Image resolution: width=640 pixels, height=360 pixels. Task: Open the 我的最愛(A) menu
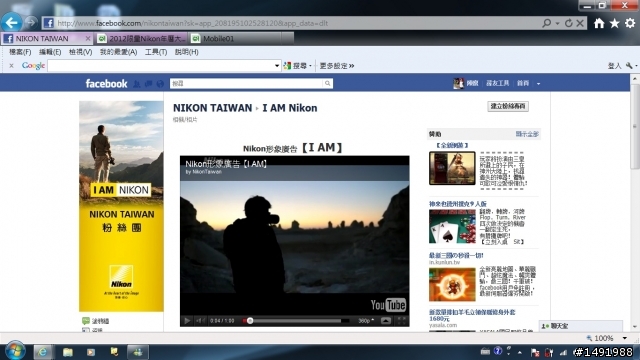pos(118,52)
